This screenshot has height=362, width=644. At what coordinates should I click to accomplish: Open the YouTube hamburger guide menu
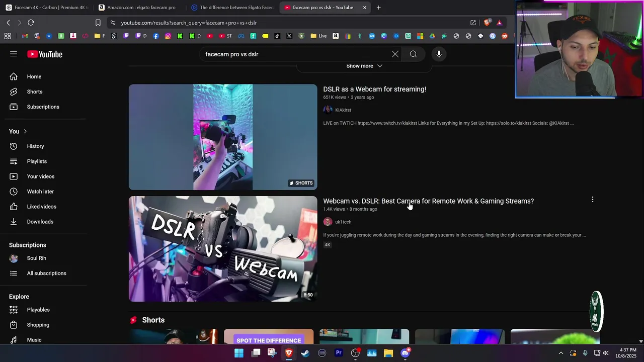point(14,54)
